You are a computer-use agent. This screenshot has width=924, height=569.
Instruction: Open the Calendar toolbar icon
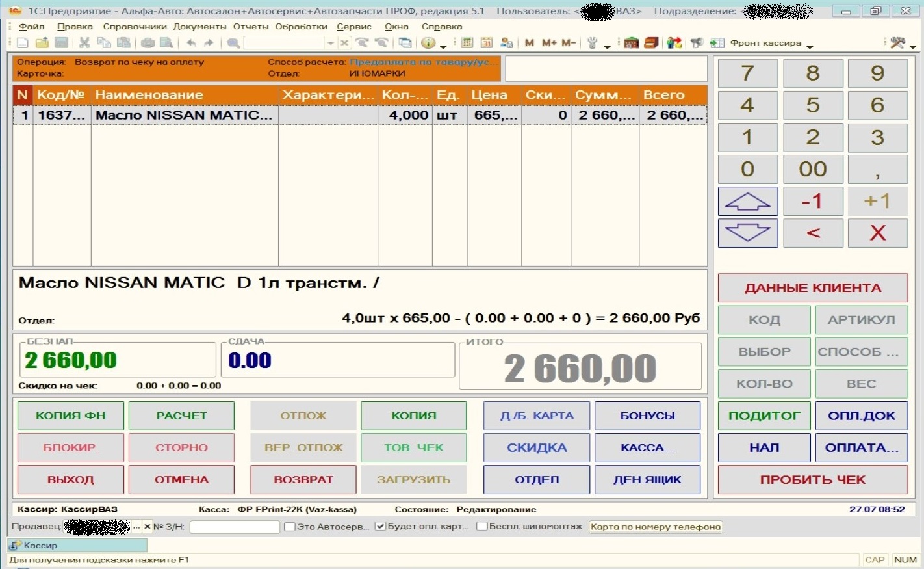487,43
